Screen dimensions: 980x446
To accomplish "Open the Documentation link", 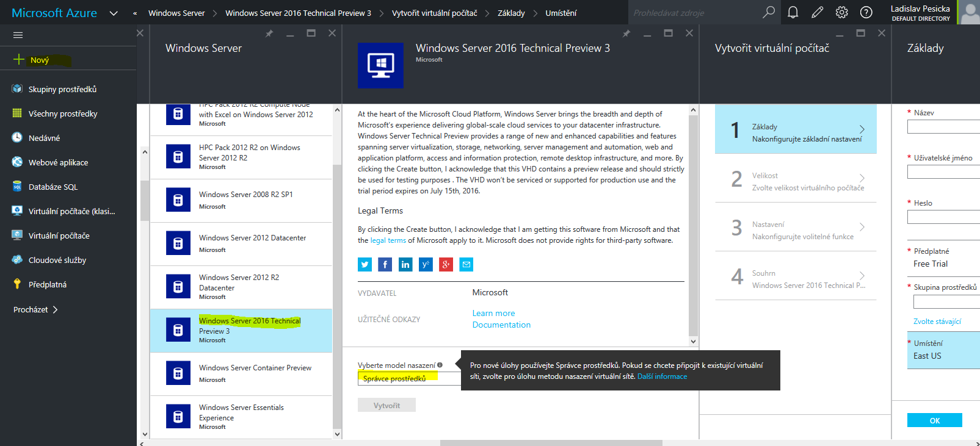I will 501,325.
